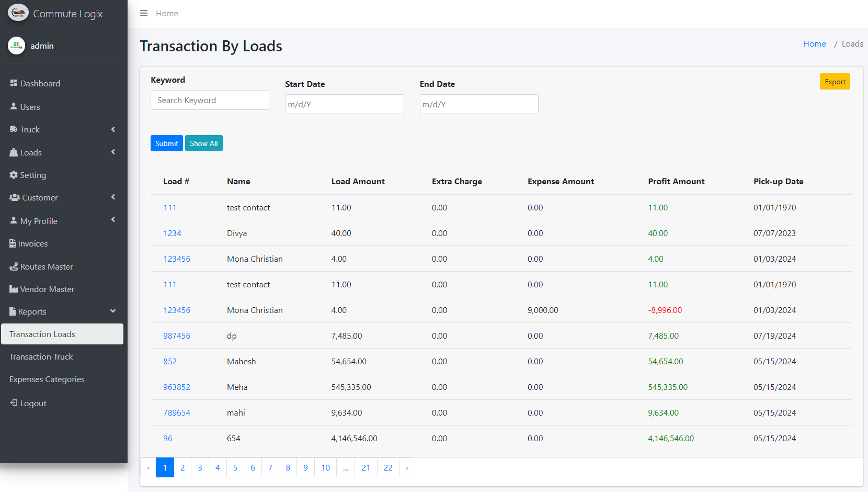Click the Routes Master icon
This screenshot has height=492, width=868.
[14, 266]
